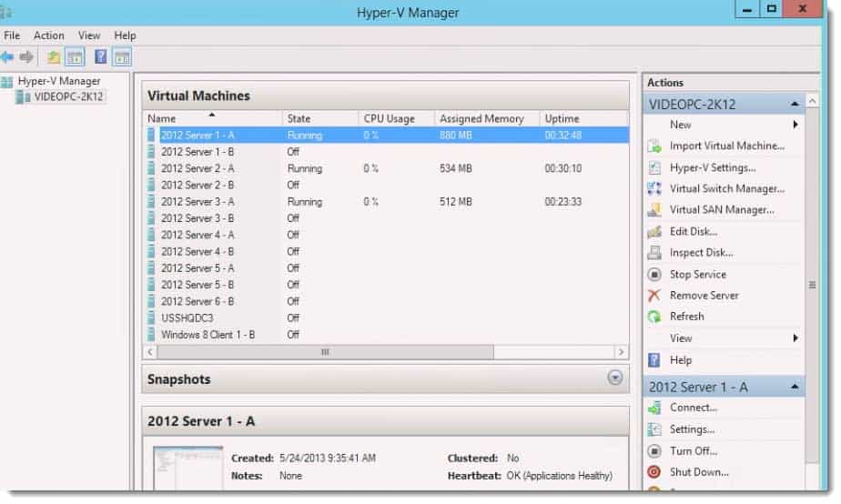Click the Turn Off... action
841x504 pixels.
pos(693,451)
